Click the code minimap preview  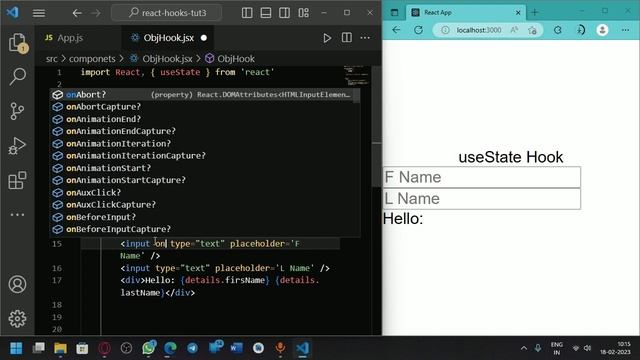click(x=357, y=76)
